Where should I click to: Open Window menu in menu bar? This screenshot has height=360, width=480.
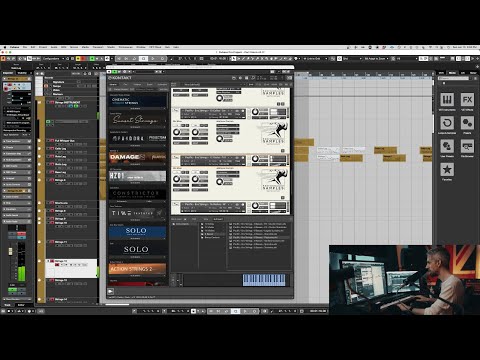(141, 47)
